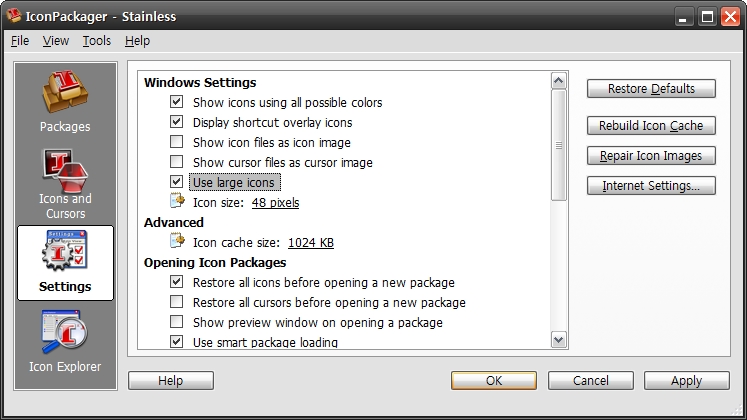Click the settings list scrollbar thumb

[x=558, y=145]
